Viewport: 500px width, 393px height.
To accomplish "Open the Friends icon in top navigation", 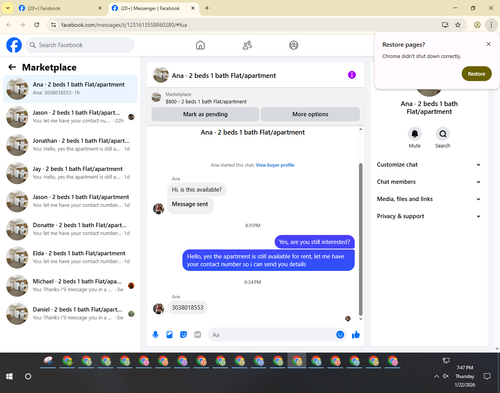I will 247,45.
